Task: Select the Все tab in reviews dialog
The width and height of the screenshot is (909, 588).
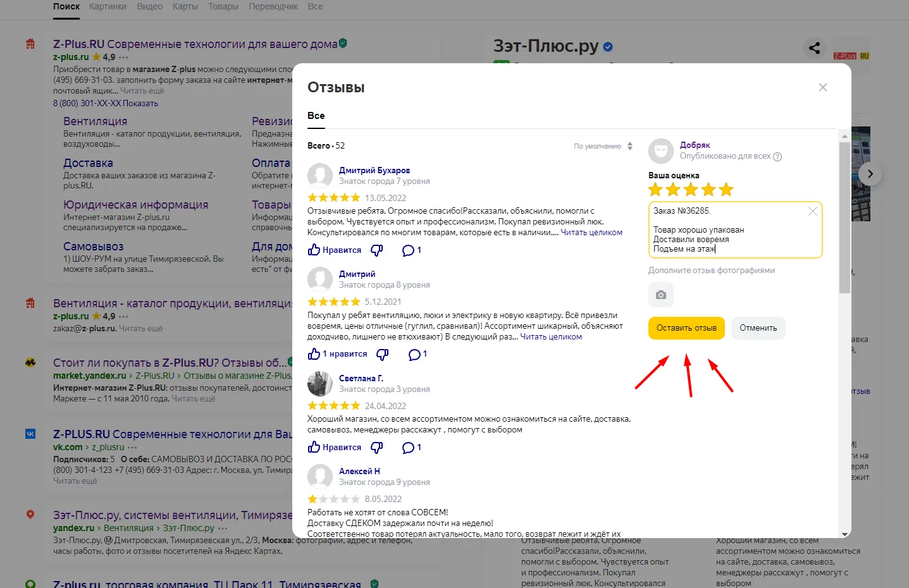Action: click(x=316, y=116)
